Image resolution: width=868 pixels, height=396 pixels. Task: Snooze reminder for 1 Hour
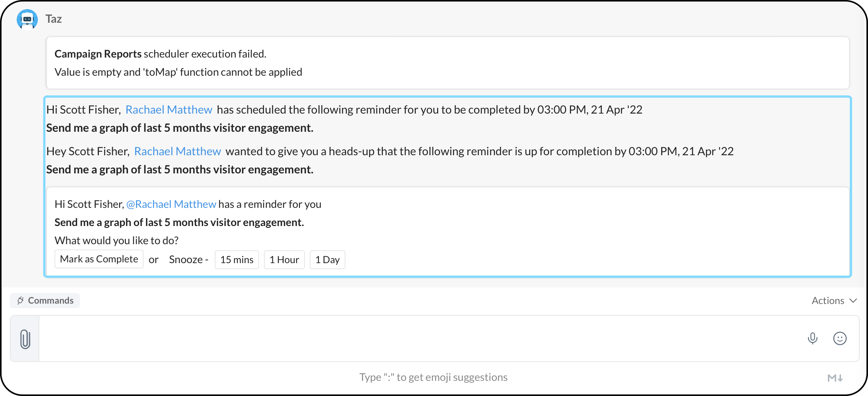[x=284, y=260]
